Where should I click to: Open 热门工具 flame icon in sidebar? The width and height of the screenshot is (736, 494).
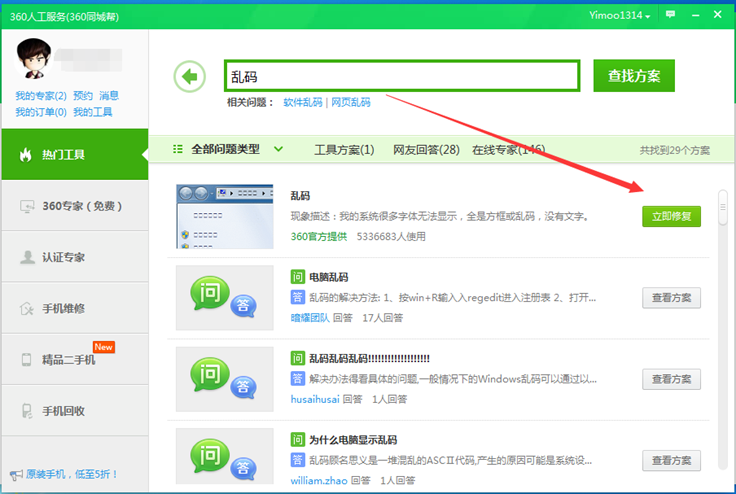[26, 155]
